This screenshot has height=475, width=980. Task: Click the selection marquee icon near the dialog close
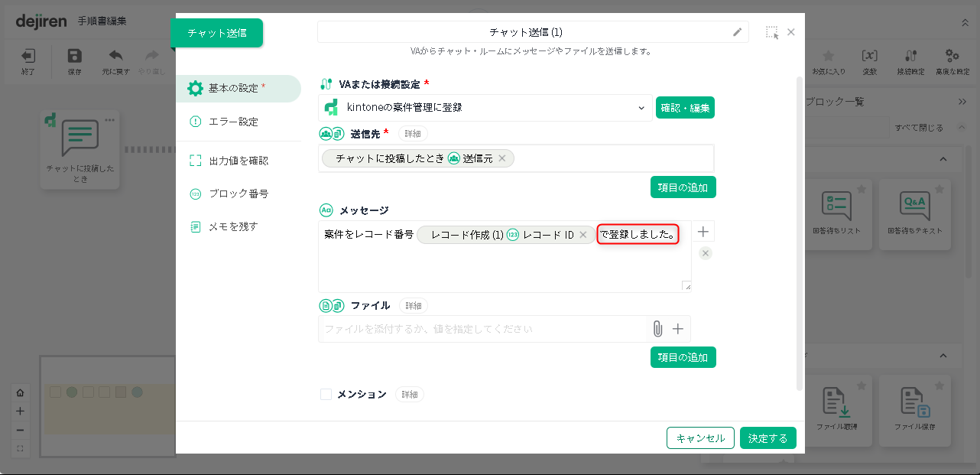pyautogui.click(x=772, y=32)
